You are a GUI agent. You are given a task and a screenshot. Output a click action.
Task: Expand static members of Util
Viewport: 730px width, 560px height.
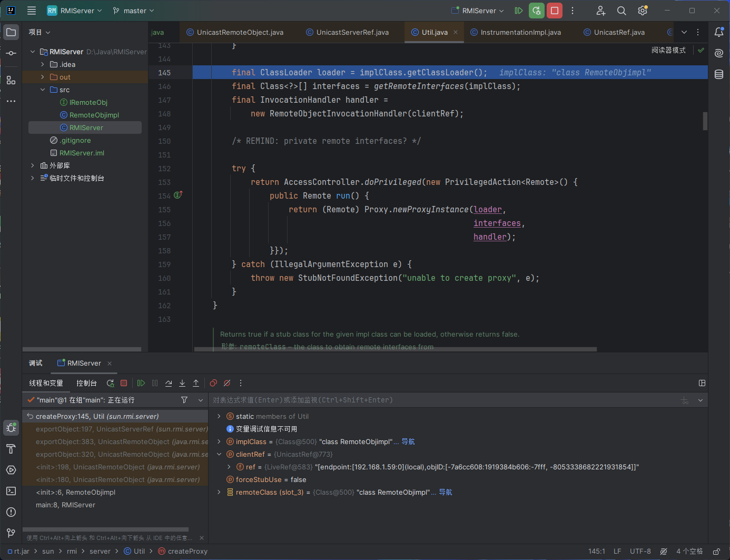coord(219,416)
